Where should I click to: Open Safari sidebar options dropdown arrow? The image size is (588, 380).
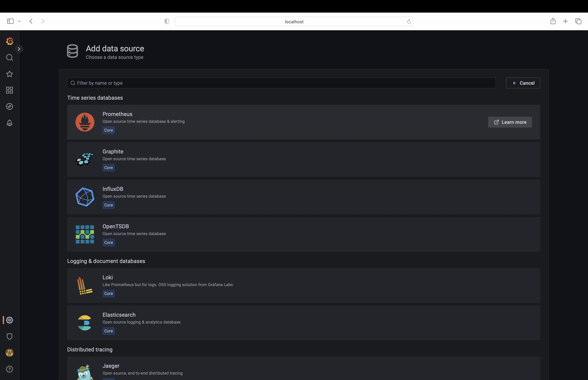20,21
